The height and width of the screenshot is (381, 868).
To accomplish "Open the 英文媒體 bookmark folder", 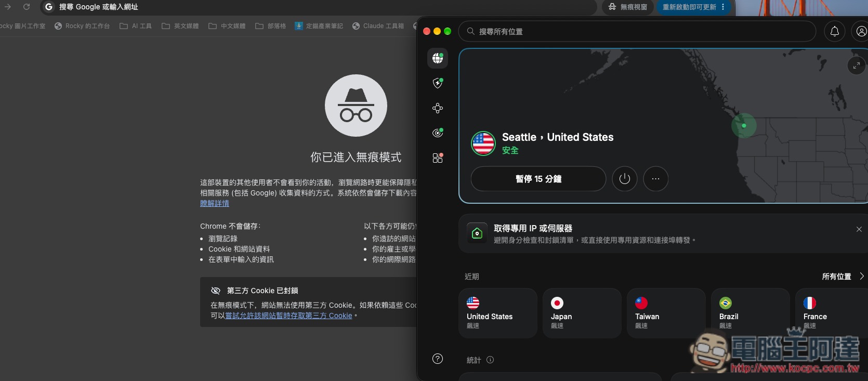I will tap(180, 26).
